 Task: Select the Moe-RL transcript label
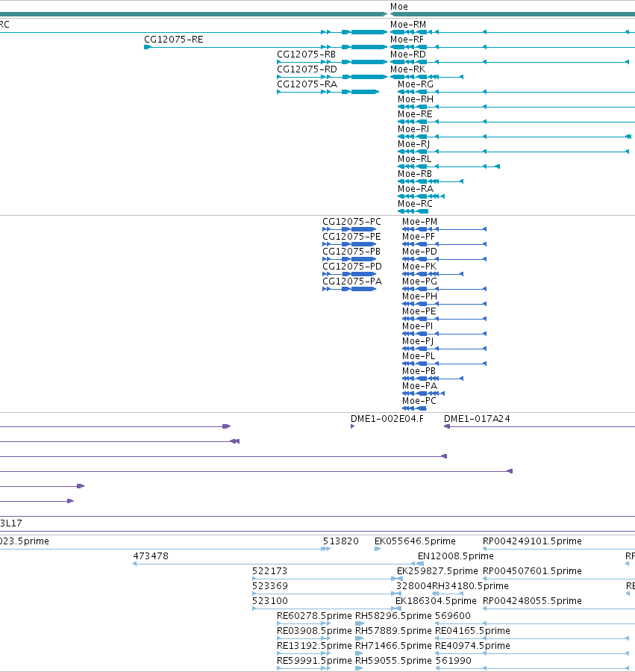[414, 159]
